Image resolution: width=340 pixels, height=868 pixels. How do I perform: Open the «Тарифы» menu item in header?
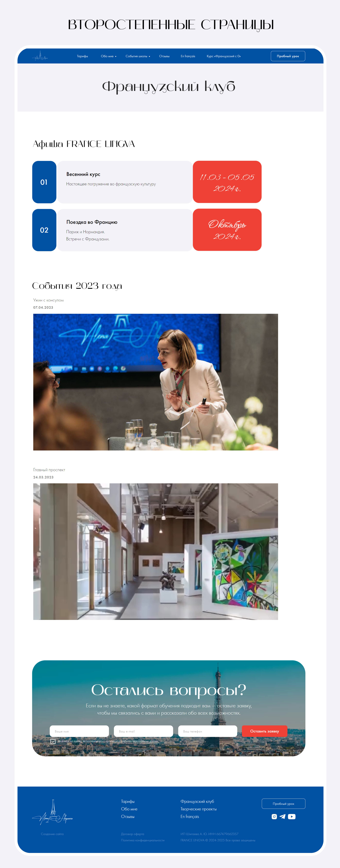click(82, 56)
